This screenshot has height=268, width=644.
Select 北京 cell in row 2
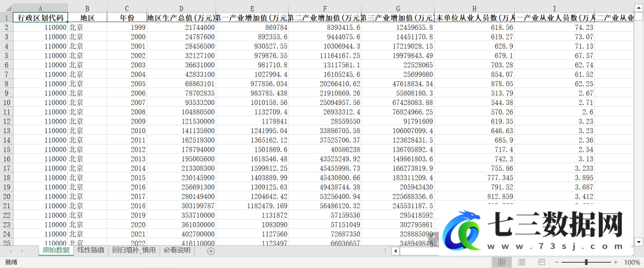(x=87, y=27)
